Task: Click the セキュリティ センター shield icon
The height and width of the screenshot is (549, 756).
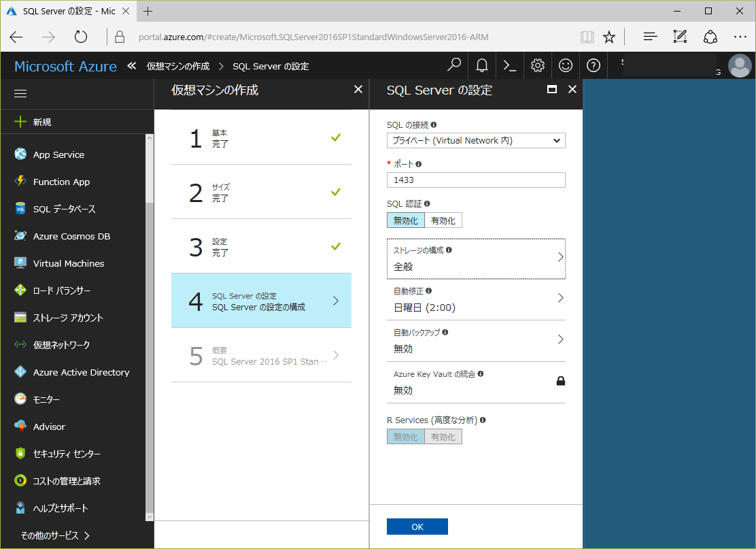Action: (x=20, y=454)
